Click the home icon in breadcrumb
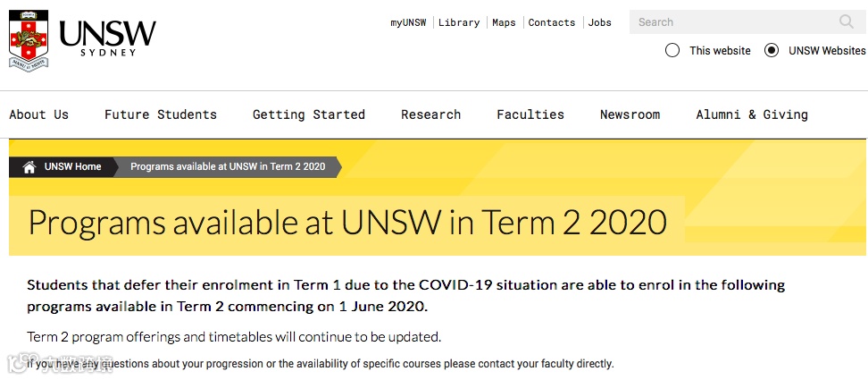 tap(29, 167)
